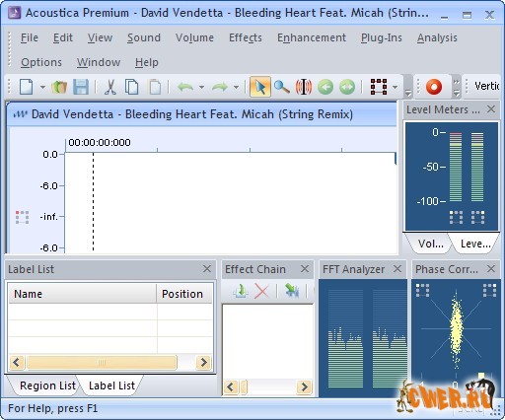The image size is (505, 420).
Task: Start recording with the red Record button
Action: [x=434, y=87]
